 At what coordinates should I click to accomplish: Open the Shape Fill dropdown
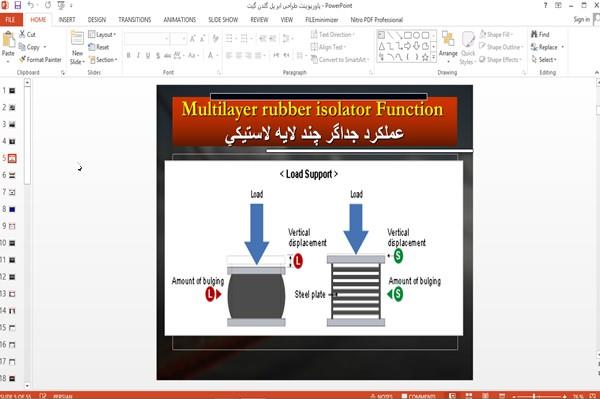click(x=496, y=34)
